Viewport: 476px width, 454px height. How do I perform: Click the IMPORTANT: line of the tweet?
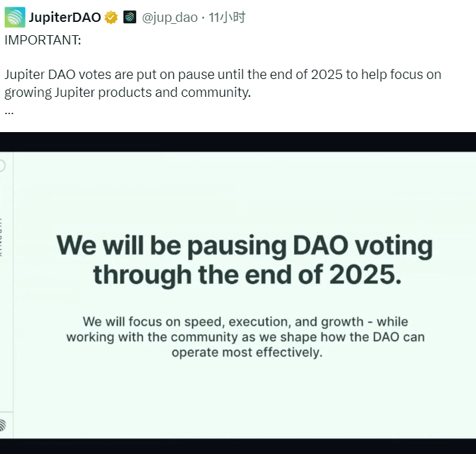(42, 40)
